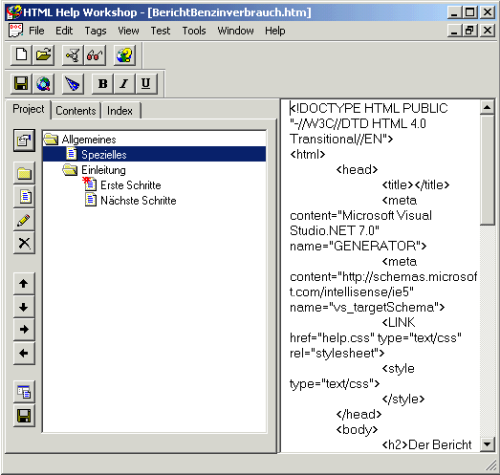Toggle Underline formatting button
The height and width of the screenshot is (475, 500).
[146, 84]
